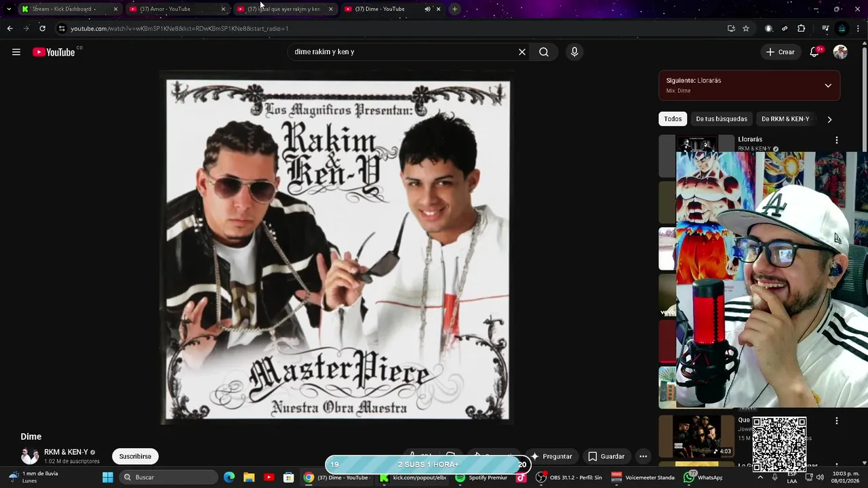Open more actions three-dot menu under video
This screenshot has height=488, width=868.
click(643, 456)
